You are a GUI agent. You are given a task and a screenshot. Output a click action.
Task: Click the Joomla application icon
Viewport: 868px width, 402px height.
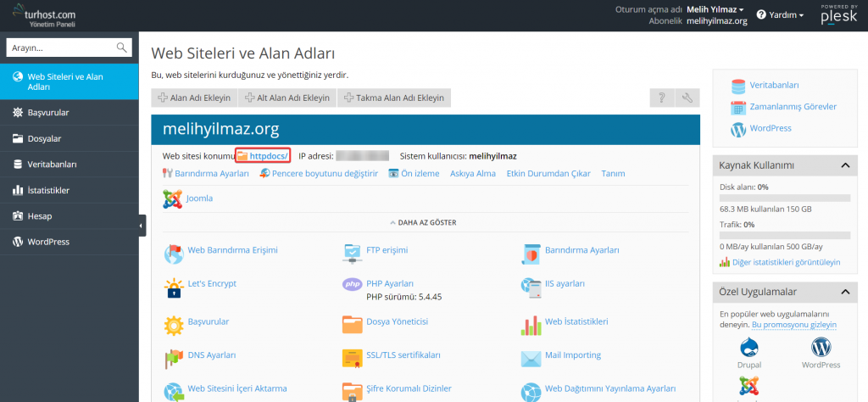(173, 198)
